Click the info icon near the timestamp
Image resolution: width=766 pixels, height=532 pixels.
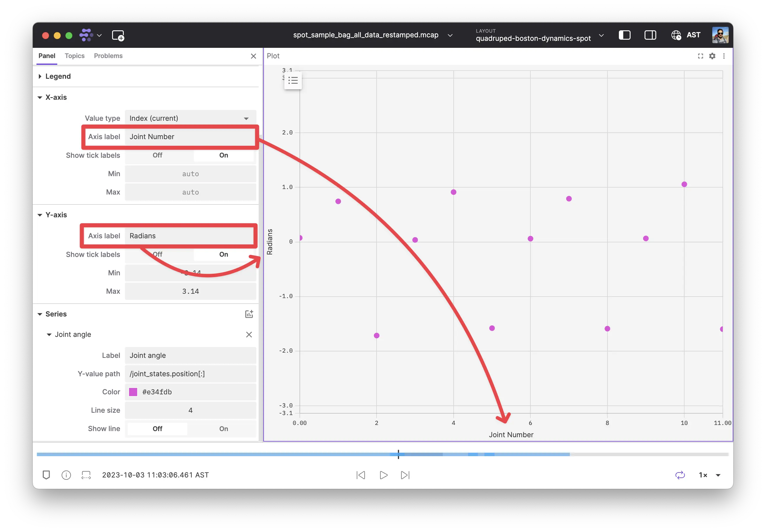(x=66, y=475)
